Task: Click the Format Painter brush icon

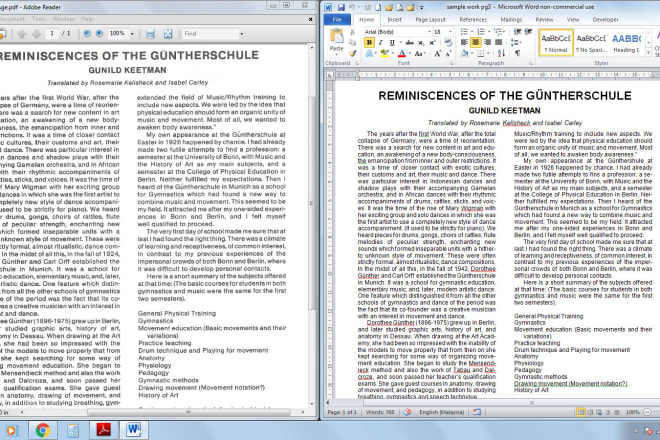Action: pyautogui.click(x=353, y=53)
